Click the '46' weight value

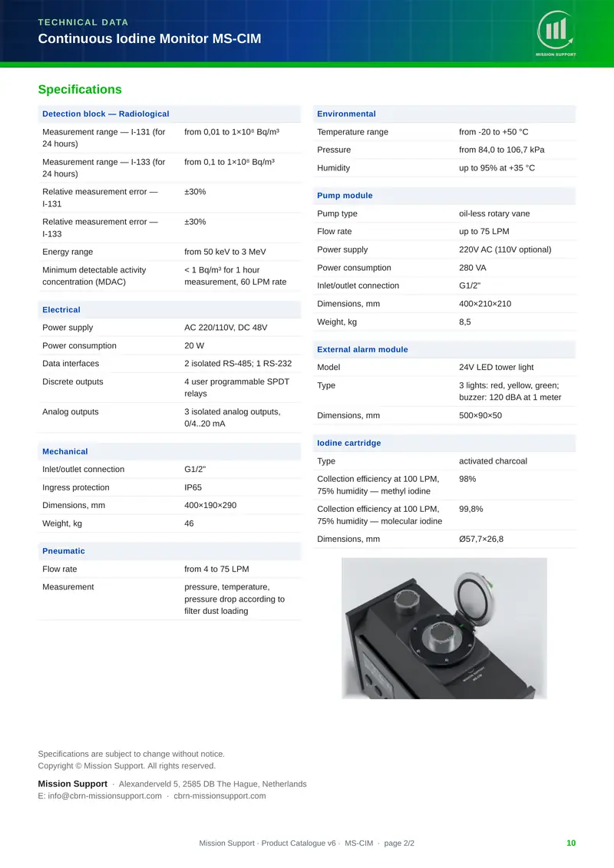pos(189,523)
